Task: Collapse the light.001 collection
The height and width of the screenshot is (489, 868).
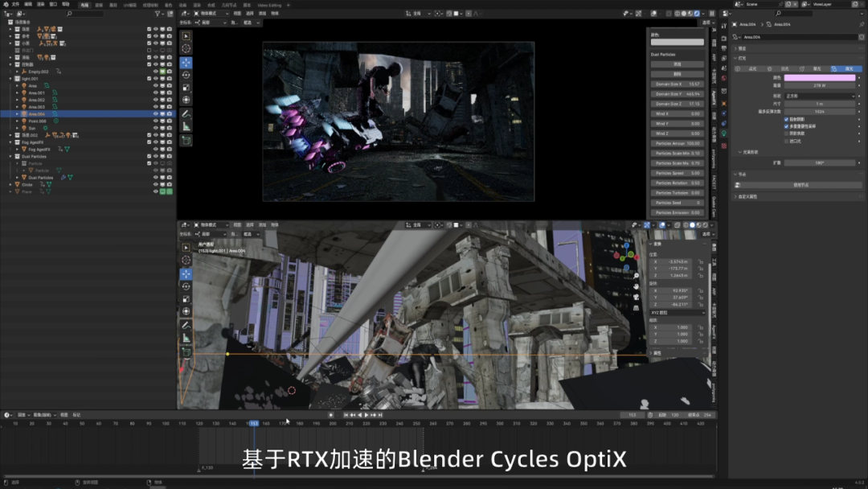Action: tap(10, 79)
